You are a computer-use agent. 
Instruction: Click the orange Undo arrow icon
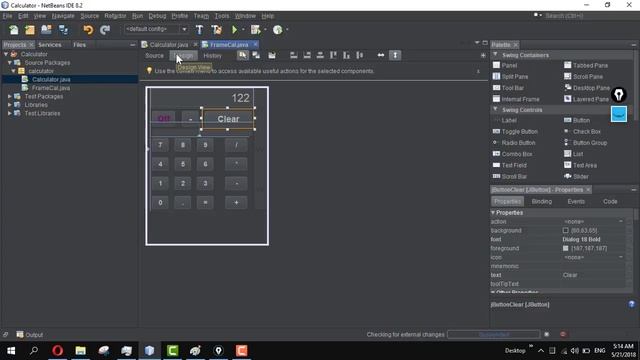[x=88, y=30]
